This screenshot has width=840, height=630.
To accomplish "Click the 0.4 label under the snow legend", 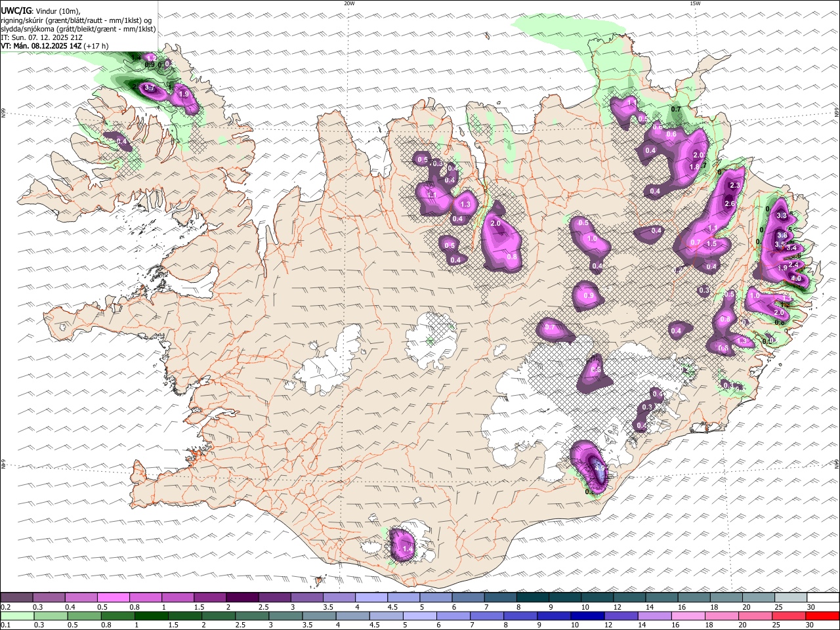I will click(70, 607).
